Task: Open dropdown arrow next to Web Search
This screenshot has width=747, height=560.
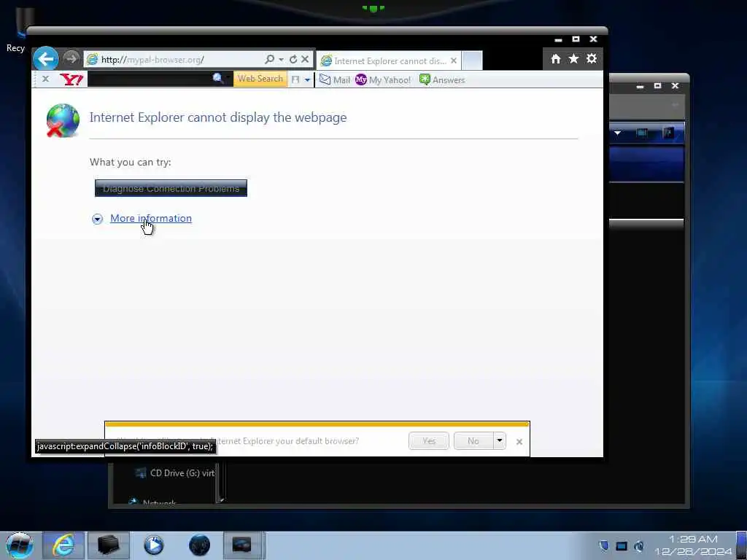Action: [x=307, y=80]
